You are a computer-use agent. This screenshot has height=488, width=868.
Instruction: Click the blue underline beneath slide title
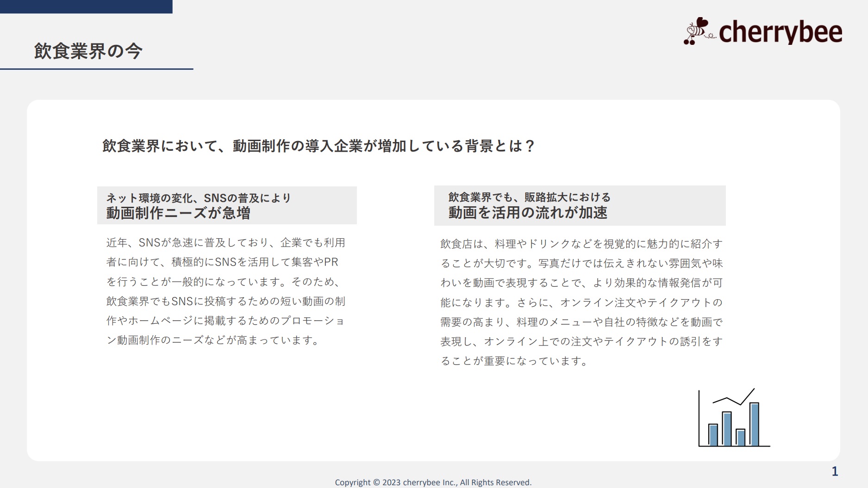(x=96, y=69)
